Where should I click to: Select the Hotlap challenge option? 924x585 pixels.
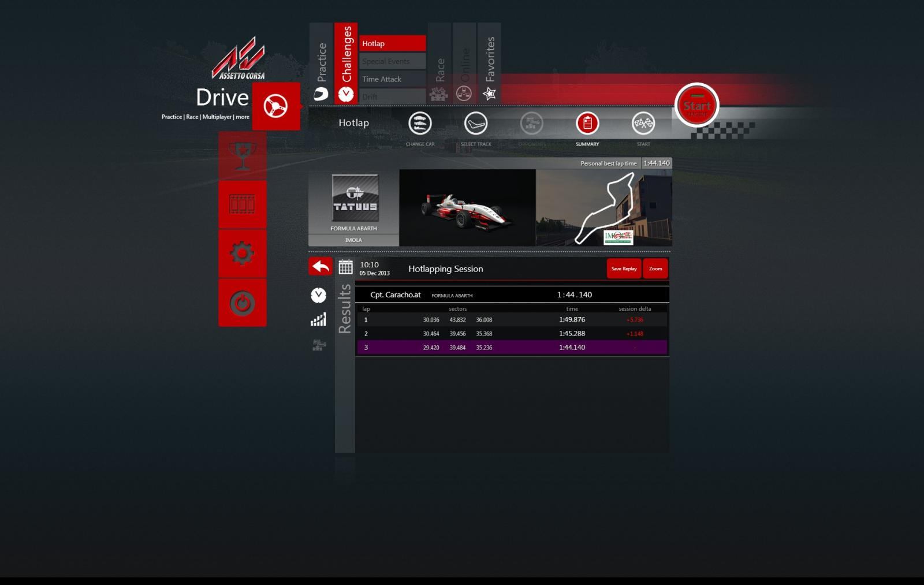(x=393, y=43)
